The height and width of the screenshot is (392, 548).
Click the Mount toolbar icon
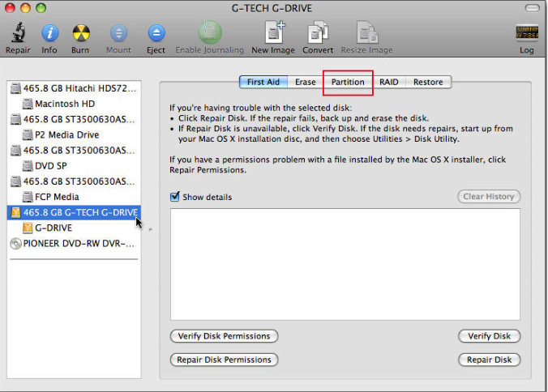point(119,33)
